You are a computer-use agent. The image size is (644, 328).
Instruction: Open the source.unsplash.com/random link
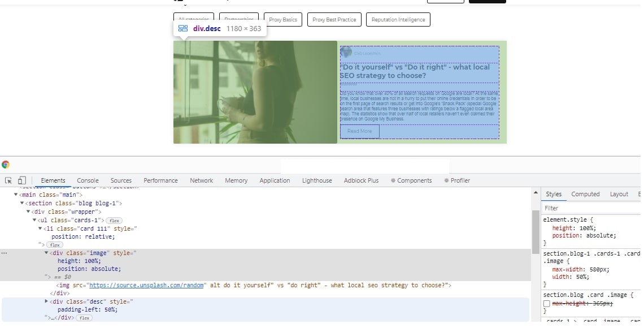[147, 285]
